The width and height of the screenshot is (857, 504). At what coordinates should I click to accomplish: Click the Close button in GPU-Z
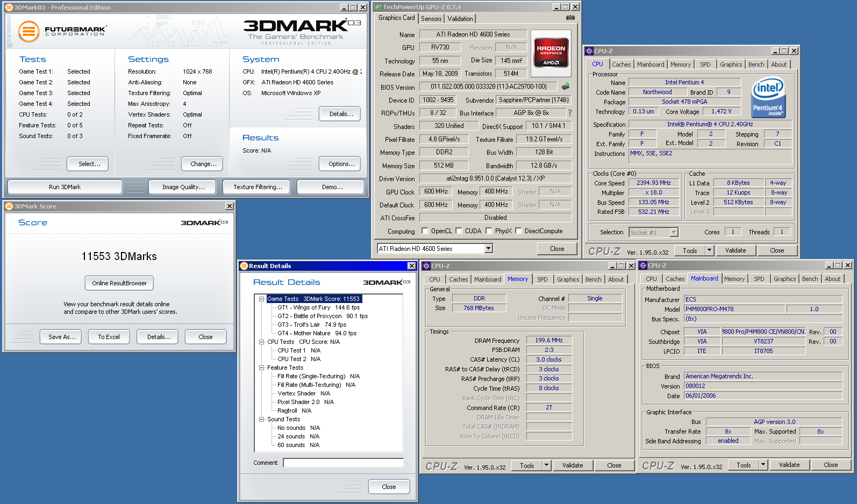[x=557, y=249]
